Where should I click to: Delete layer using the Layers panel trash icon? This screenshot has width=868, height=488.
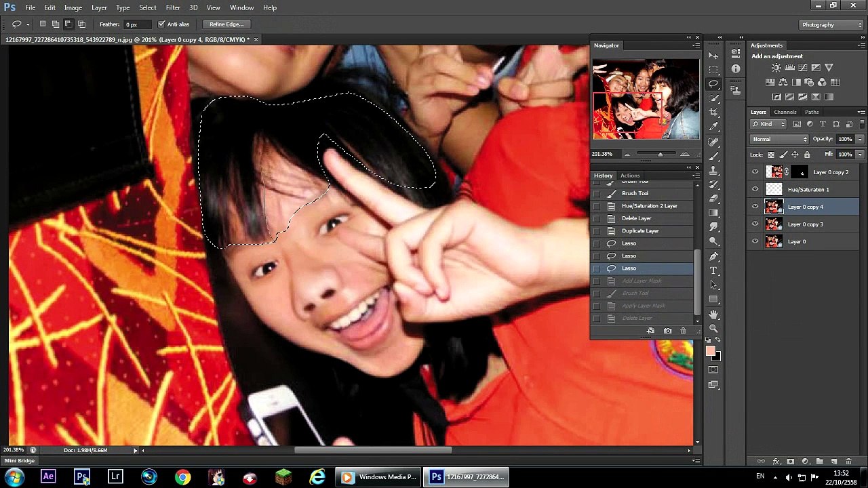pyautogui.click(x=848, y=462)
